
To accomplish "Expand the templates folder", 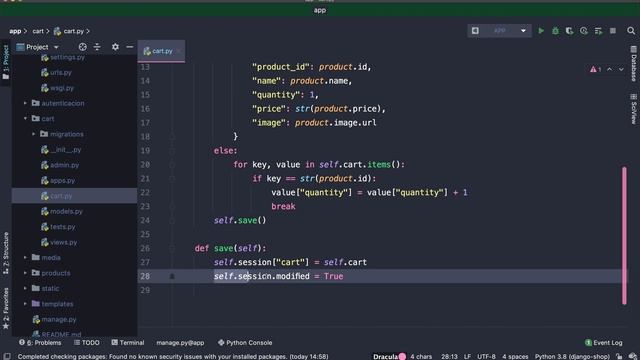I will pos(25,304).
